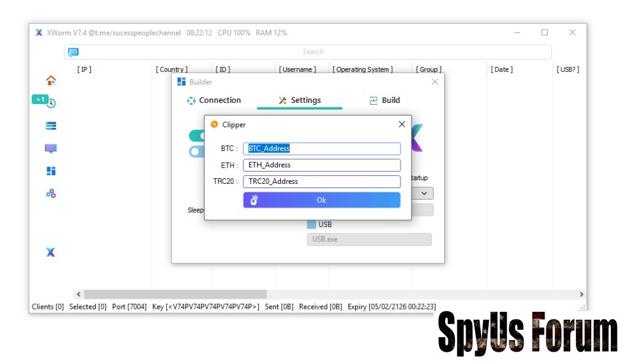Tick the USB checkbox
This screenshot has width=628, height=364.
(312, 224)
